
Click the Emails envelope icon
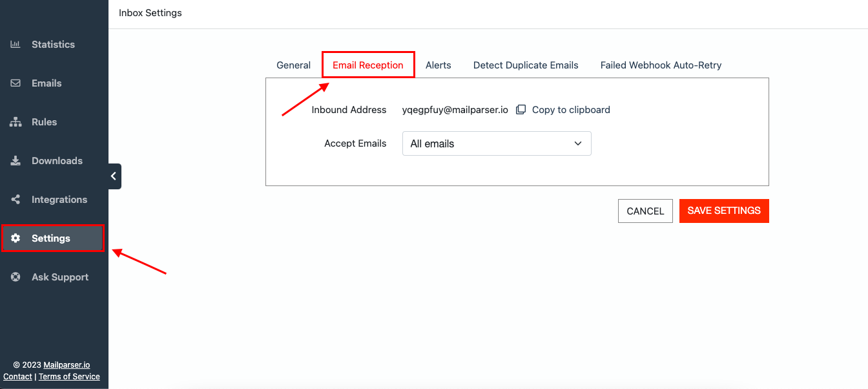(15, 83)
